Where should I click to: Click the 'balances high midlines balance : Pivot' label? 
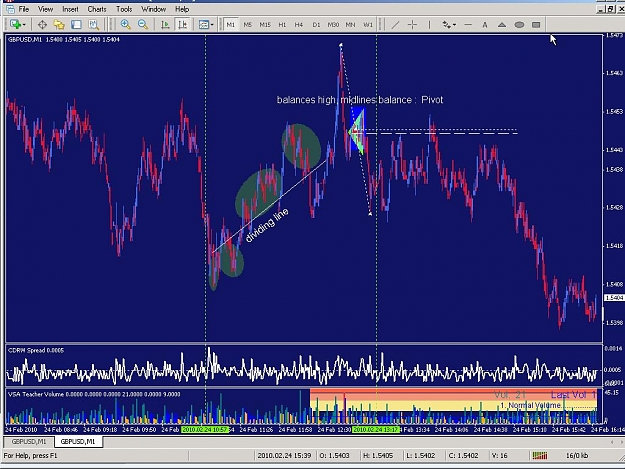[360, 100]
